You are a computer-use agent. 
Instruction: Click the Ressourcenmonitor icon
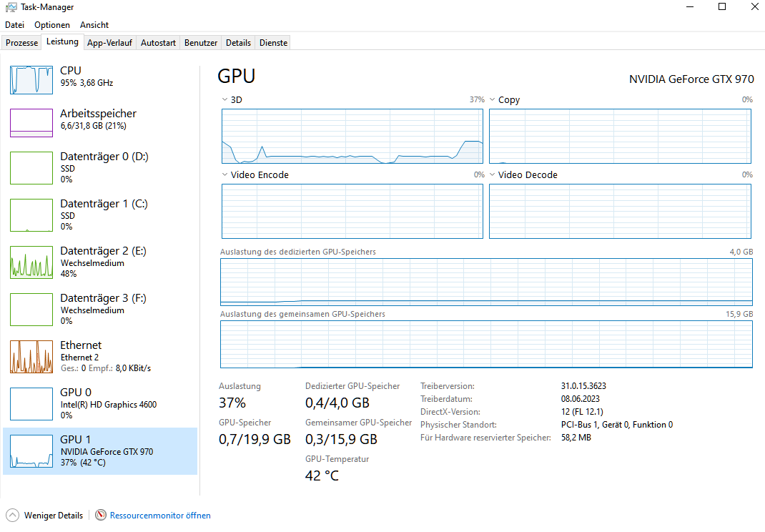(x=101, y=515)
